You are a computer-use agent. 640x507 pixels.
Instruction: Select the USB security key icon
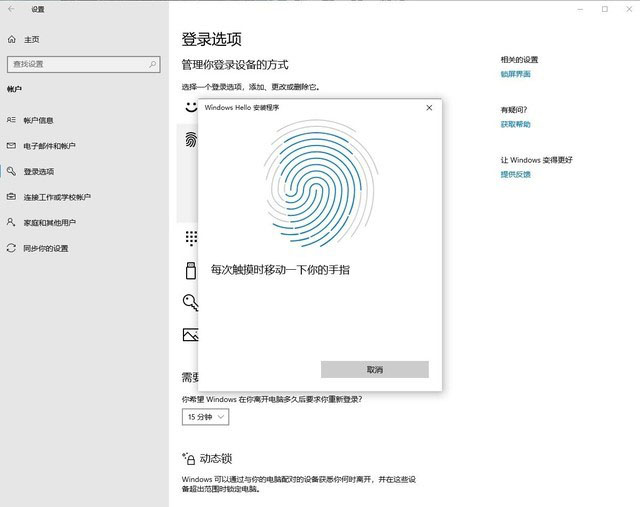coord(191,271)
